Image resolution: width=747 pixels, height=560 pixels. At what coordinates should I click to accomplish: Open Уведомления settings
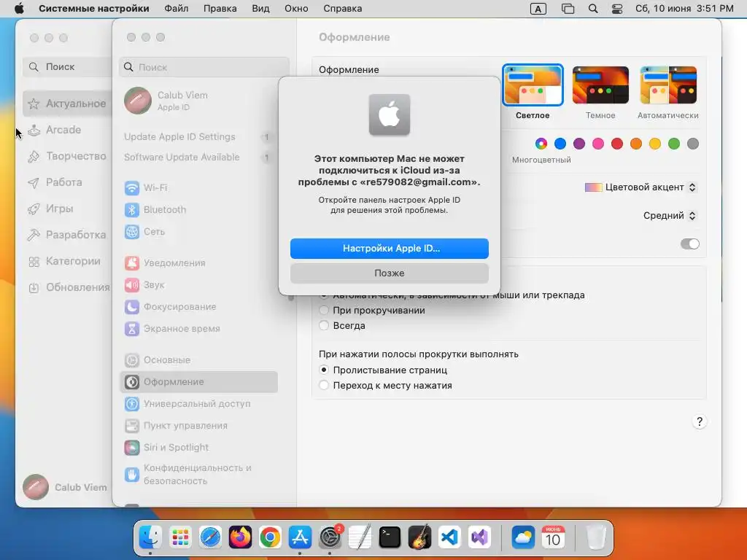click(x=198, y=262)
